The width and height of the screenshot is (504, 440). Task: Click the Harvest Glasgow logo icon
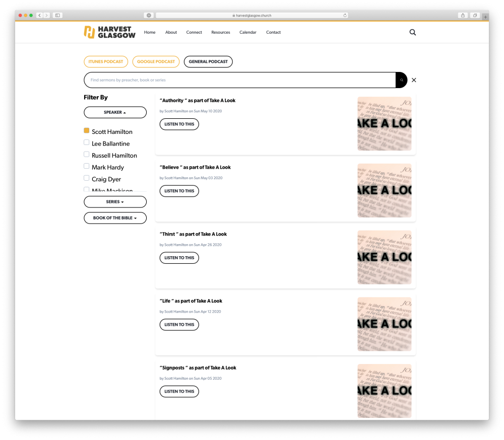pyautogui.click(x=89, y=32)
